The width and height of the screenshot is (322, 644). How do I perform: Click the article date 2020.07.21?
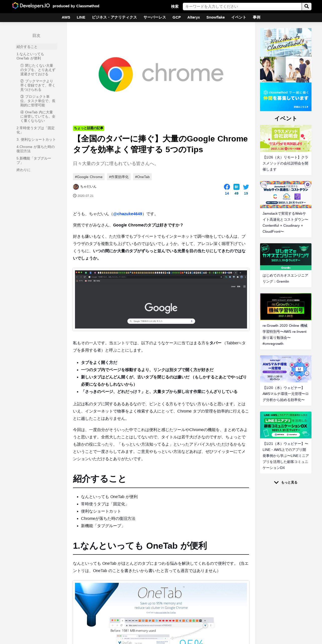[86, 196]
